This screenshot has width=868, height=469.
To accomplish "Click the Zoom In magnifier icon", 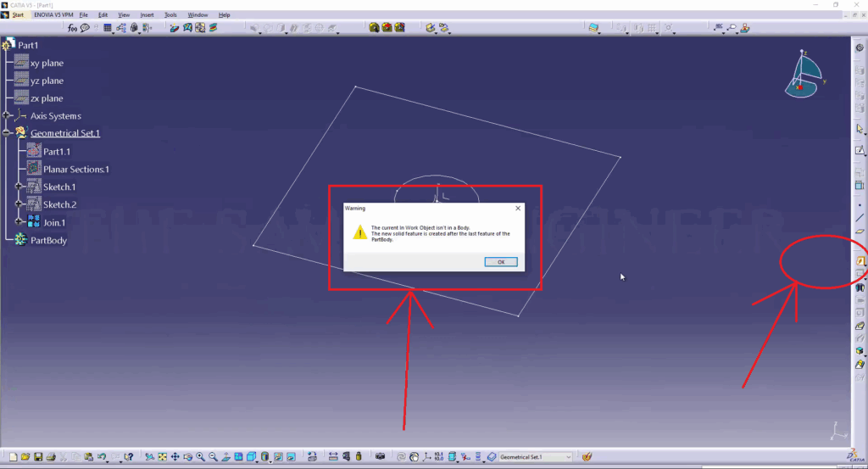I will (200, 457).
